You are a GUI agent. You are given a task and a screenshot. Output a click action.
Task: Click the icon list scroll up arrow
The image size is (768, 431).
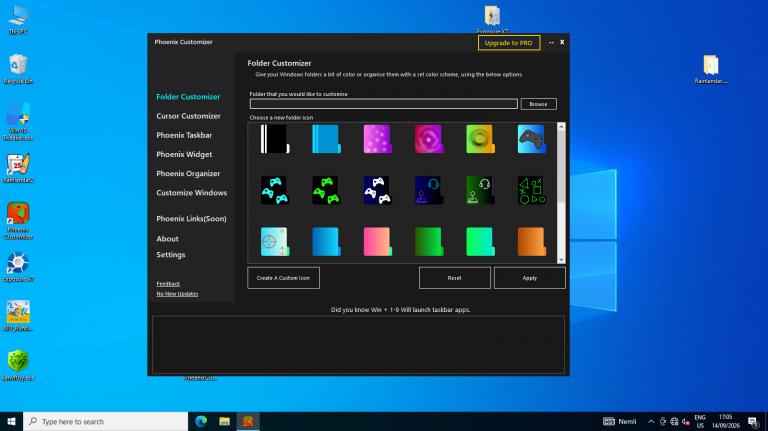pos(561,127)
